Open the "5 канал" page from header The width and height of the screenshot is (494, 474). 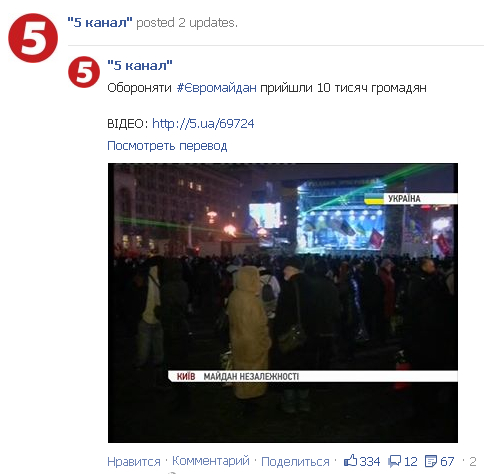point(100,23)
